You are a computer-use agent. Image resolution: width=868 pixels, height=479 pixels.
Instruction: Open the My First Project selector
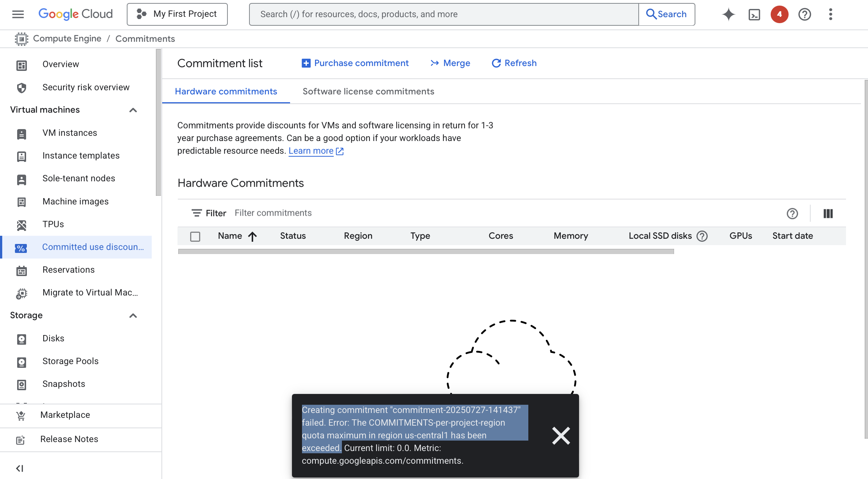[177, 14]
